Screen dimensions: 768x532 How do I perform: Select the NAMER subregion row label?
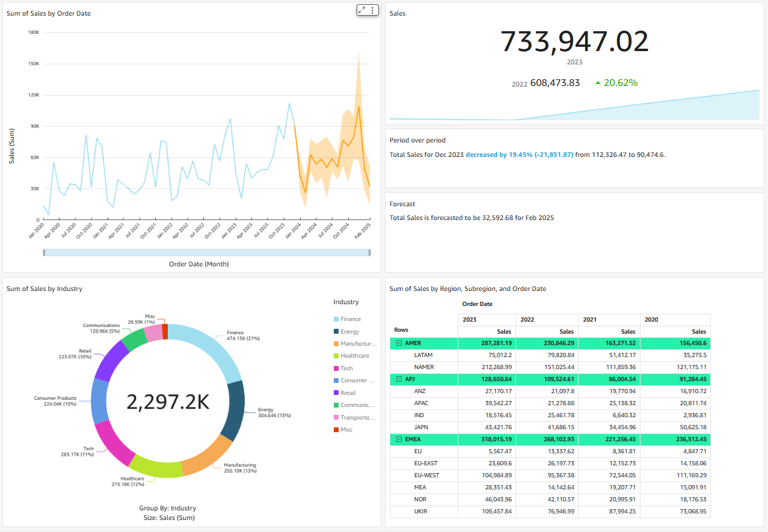tap(425, 367)
